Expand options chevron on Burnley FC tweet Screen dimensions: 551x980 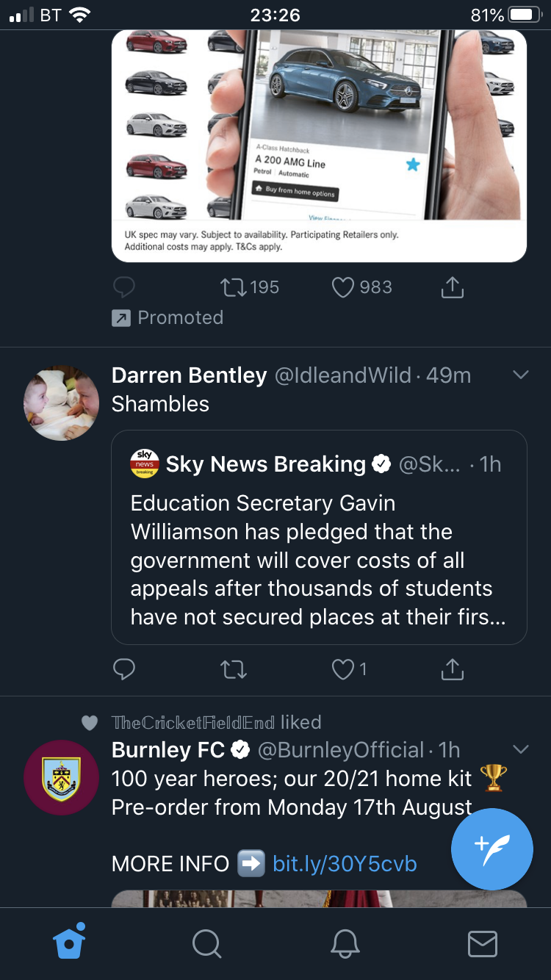[x=520, y=750]
